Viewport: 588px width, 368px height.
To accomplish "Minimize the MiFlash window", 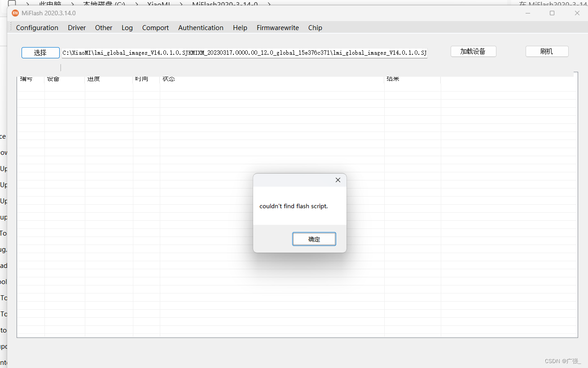I will tap(527, 13).
